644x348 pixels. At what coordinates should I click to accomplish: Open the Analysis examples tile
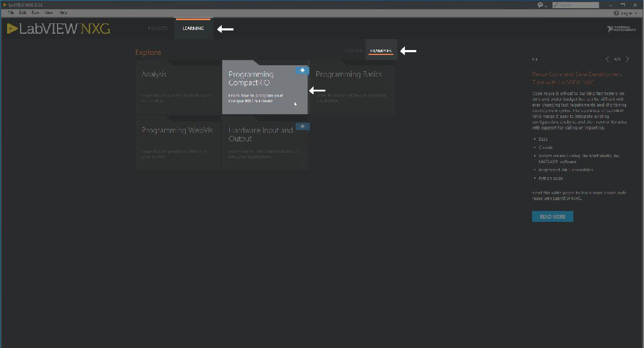[x=178, y=87]
